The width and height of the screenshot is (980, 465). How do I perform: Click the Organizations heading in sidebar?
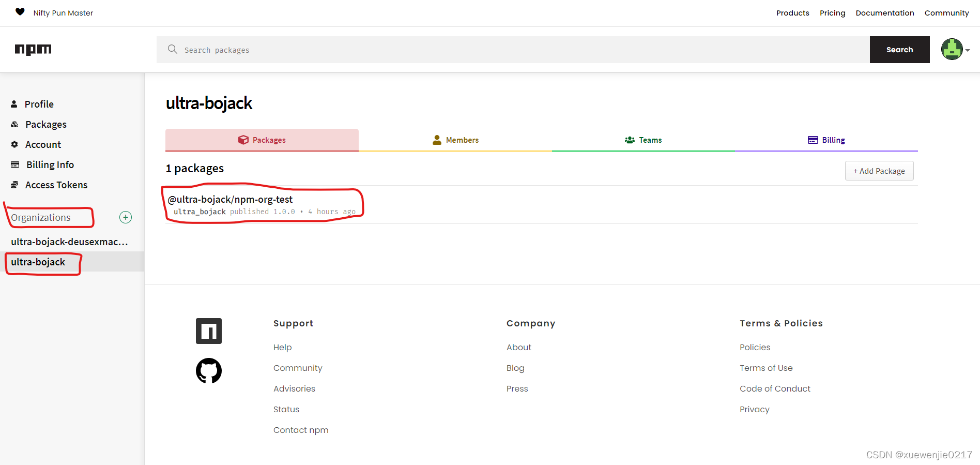pos(40,217)
